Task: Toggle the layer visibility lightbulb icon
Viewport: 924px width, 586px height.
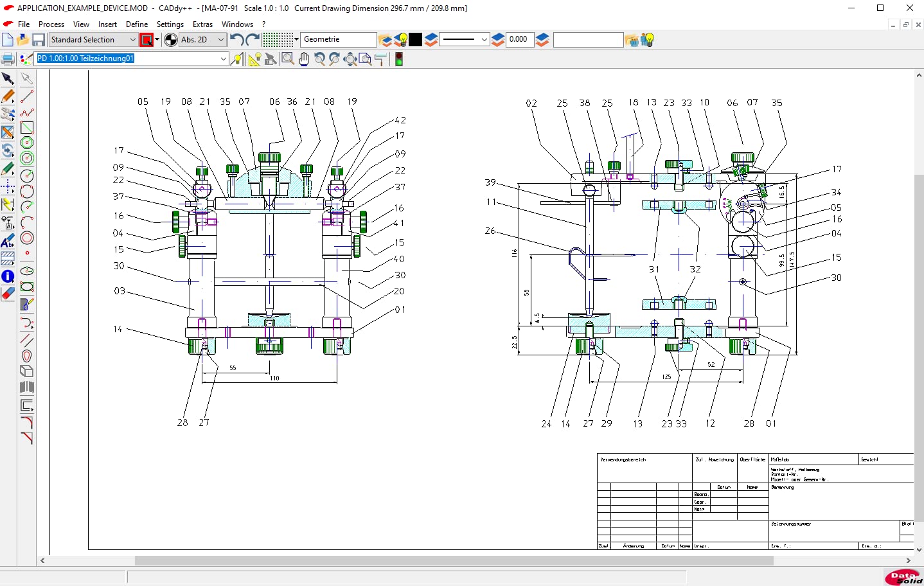Action: 401,40
